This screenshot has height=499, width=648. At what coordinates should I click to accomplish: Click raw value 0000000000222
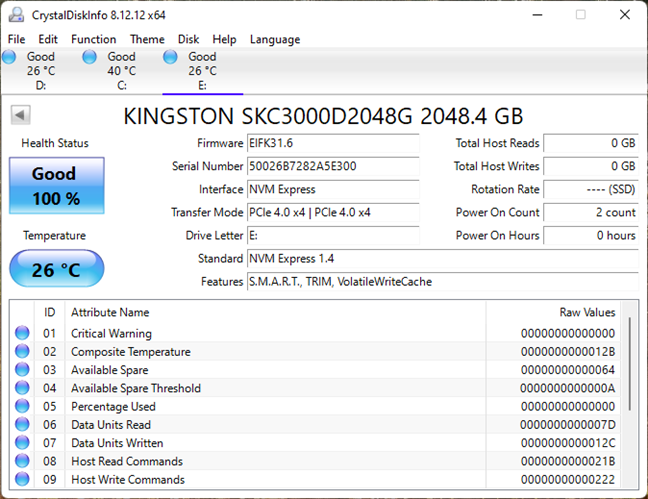point(568,480)
